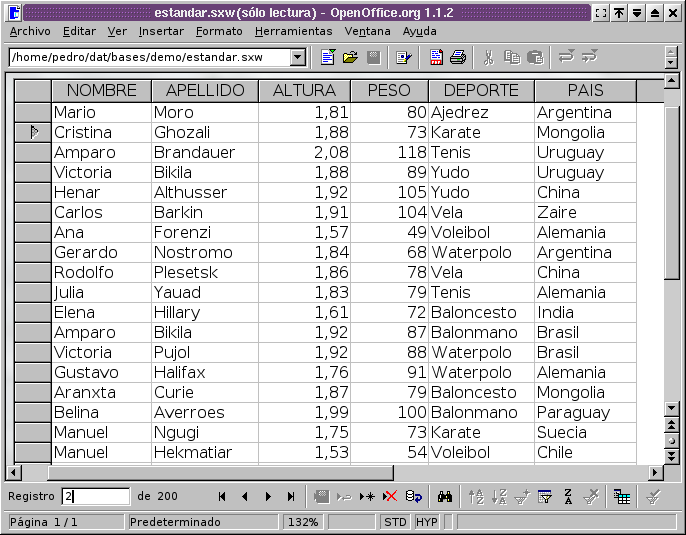Open the Herramientas menu
Screen dimensions: 686x535
coord(293,31)
